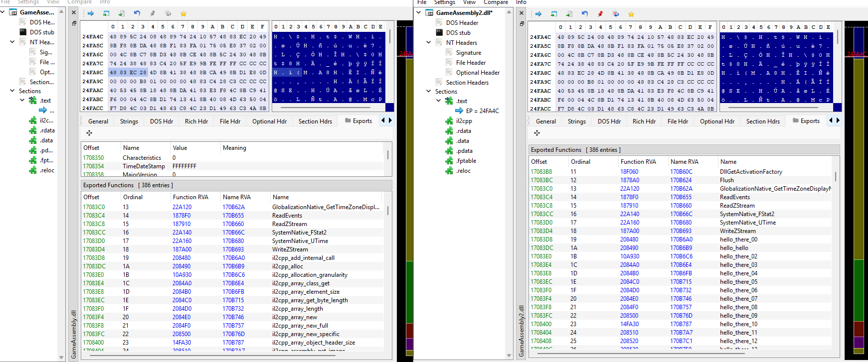Select Optional Header node in GameAssembly2 tree
Screen dimensions: 868x362
(478, 73)
